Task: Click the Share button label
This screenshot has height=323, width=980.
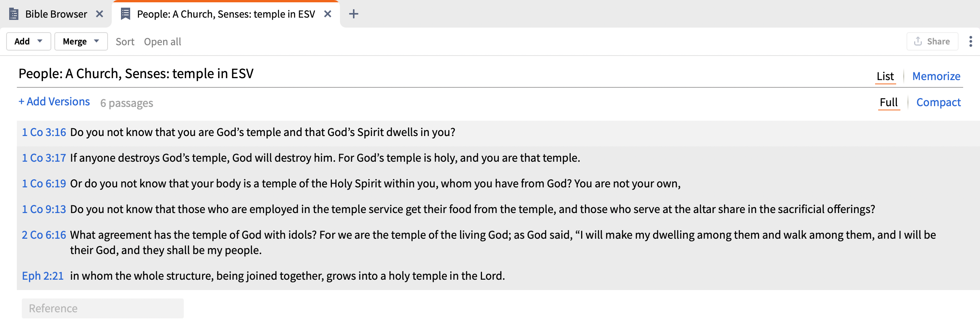Action: (x=938, y=41)
